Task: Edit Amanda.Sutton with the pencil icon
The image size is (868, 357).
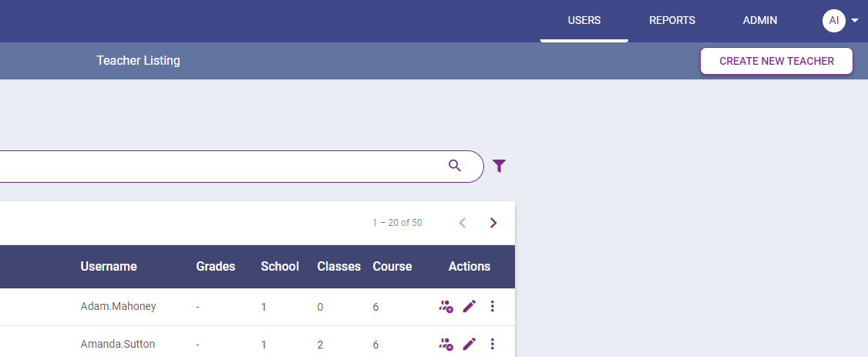Action: click(x=469, y=345)
